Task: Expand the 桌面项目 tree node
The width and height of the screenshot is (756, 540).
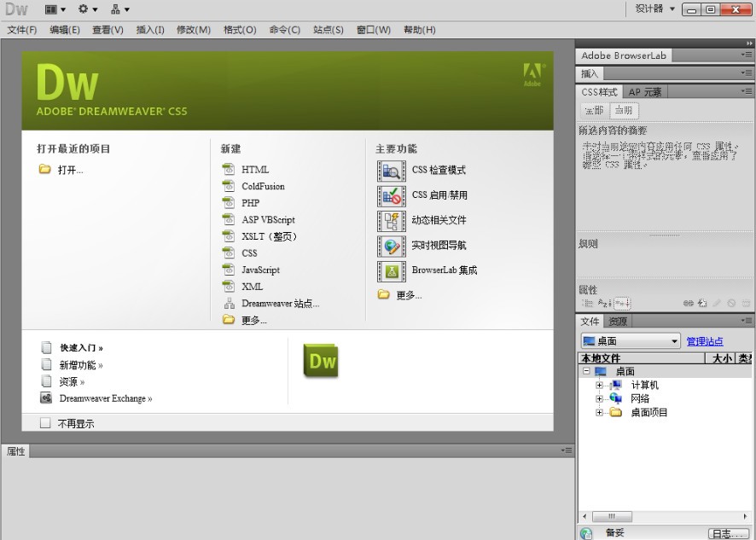Action: point(599,412)
